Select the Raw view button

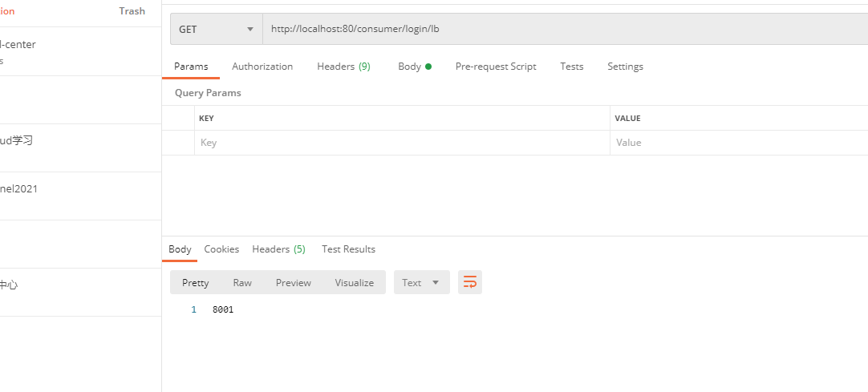point(242,282)
